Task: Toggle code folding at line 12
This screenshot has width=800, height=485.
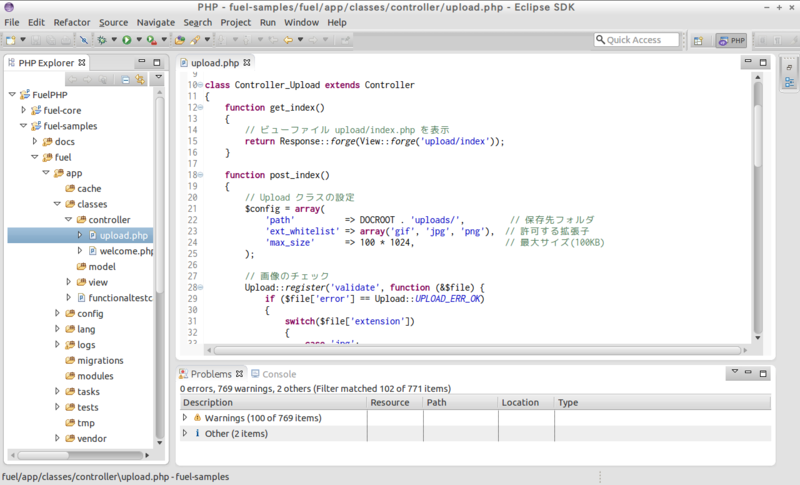Action: coord(201,107)
